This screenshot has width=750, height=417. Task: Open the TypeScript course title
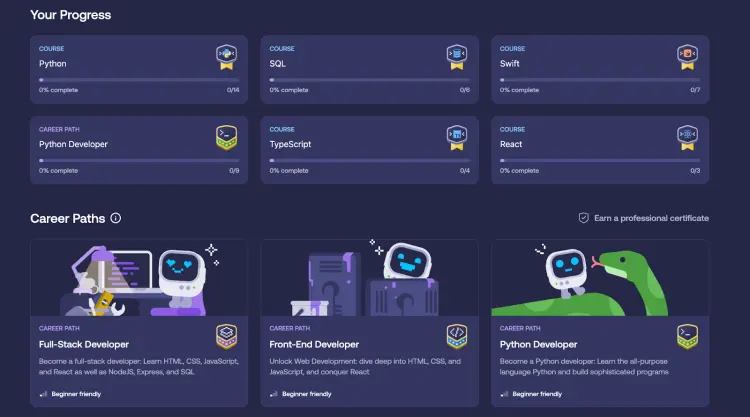(290, 144)
